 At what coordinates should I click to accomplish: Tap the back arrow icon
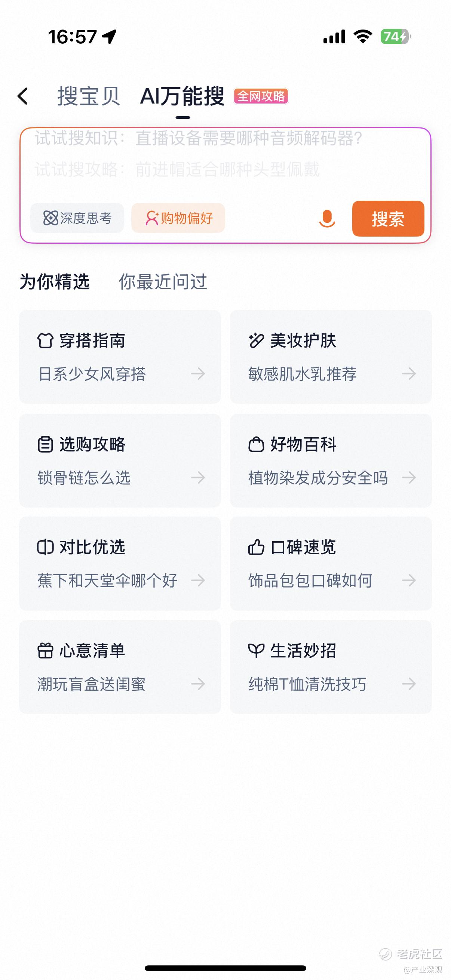[x=23, y=96]
